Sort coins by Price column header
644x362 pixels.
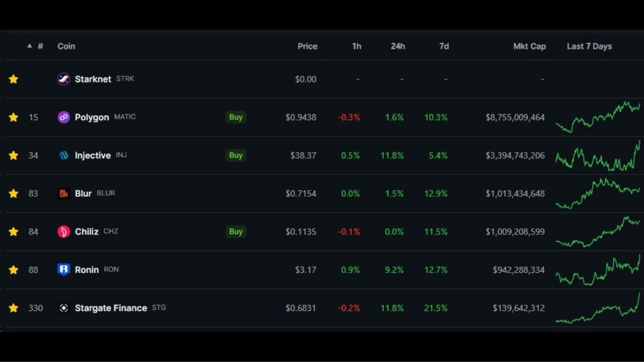pos(307,46)
